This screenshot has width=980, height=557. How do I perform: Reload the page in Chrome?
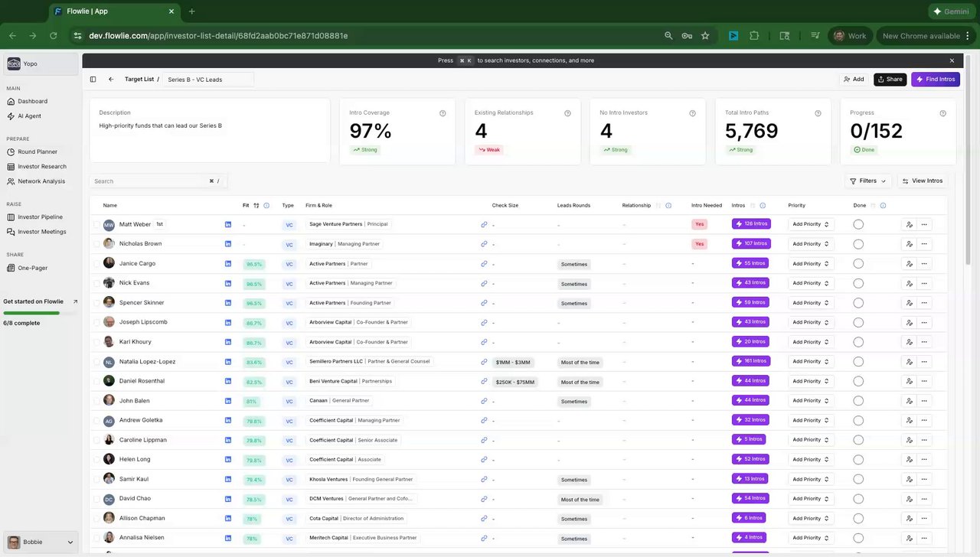53,36
